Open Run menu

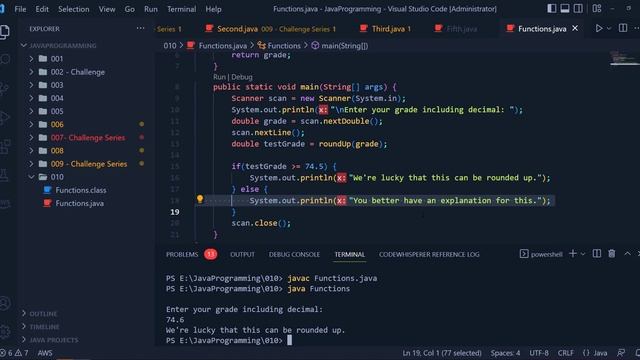151,9
